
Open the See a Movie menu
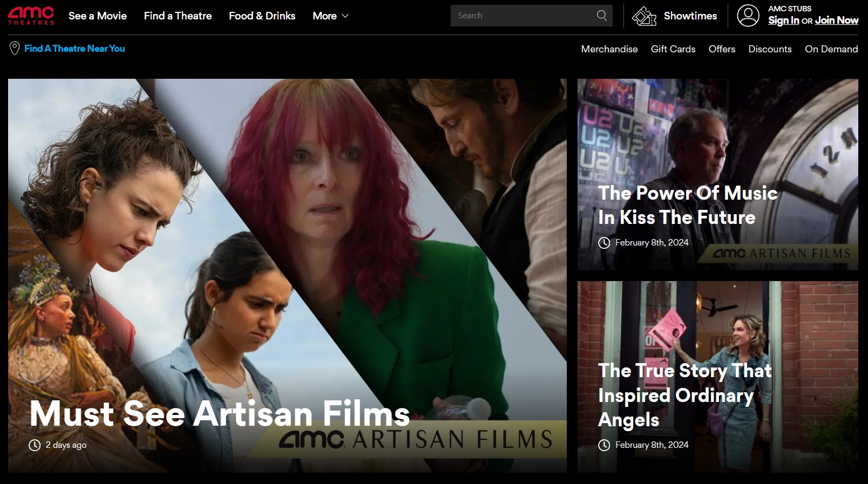[98, 16]
